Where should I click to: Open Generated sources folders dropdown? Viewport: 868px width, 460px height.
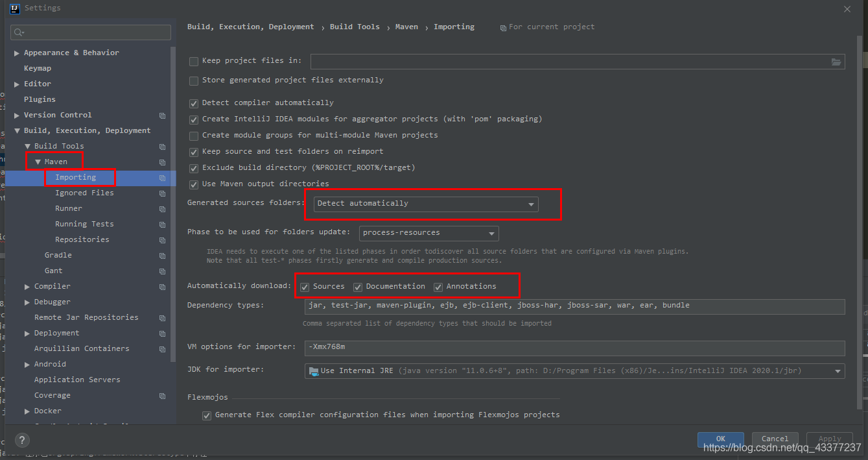[x=426, y=204]
